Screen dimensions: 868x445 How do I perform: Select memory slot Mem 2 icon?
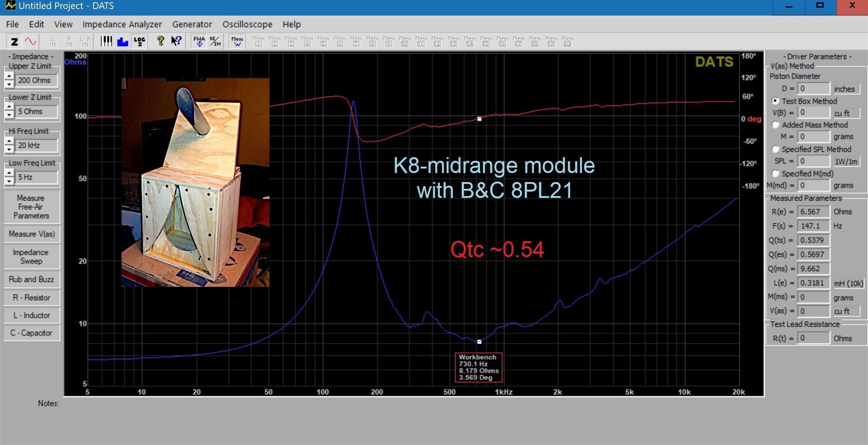tap(274, 42)
